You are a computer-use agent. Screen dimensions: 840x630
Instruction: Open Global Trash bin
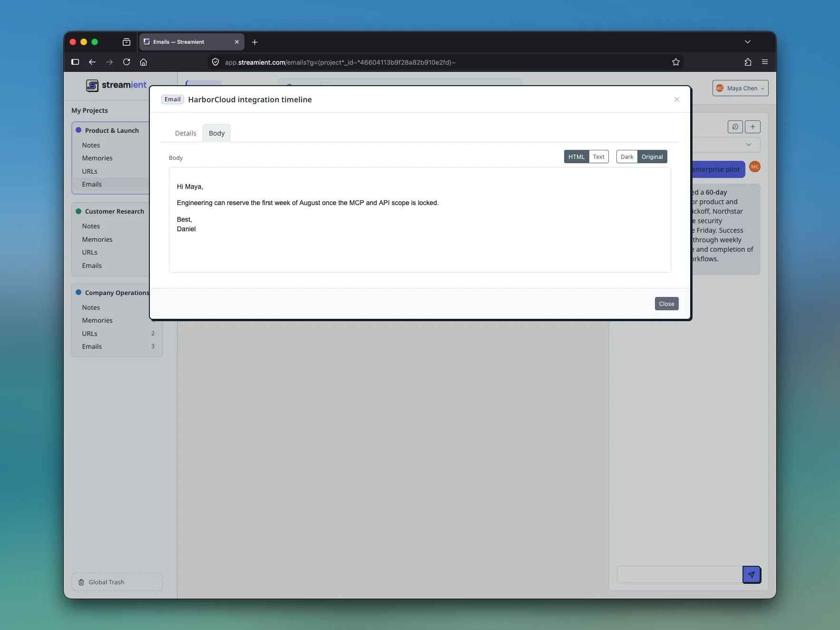click(x=117, y=582)
